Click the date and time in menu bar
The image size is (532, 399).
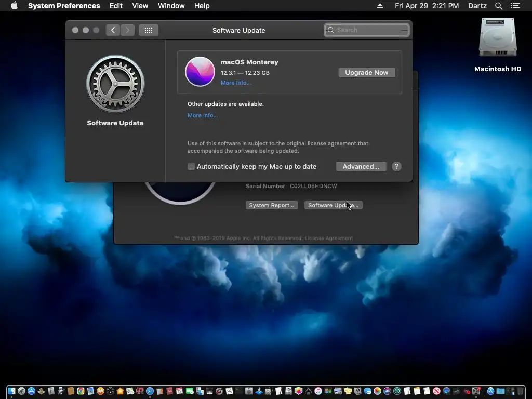tap(427, 6)
